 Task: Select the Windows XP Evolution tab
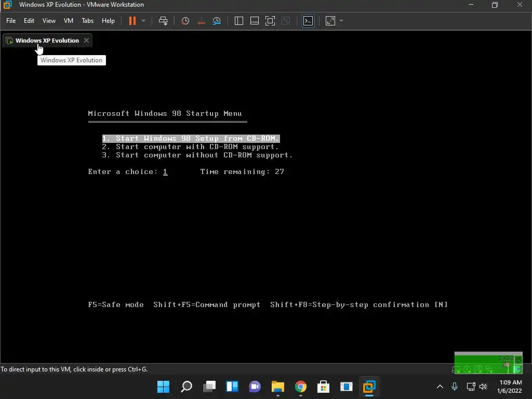click(x=47, y=41)
